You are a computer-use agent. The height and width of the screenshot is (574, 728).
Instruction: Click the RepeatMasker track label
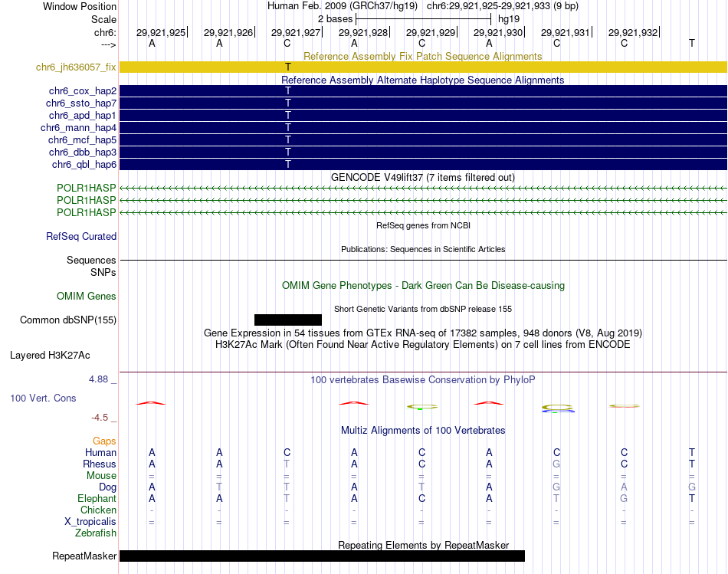click(x=84, y=556)
